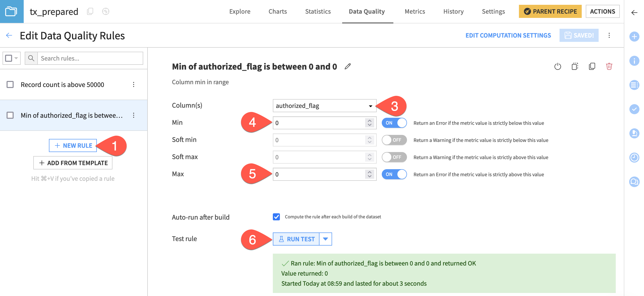
Task: Delete the rule with the red trash icon
Action: coord(609,66)
